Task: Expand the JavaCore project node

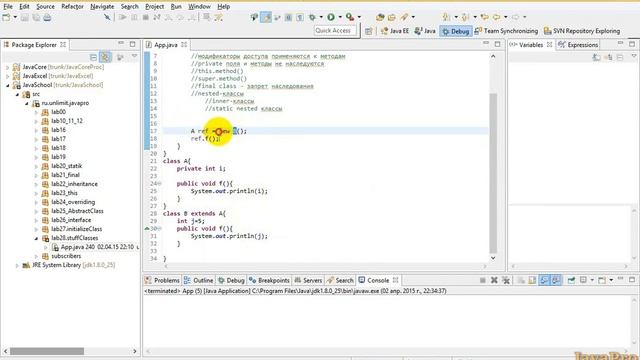Action: (x=7, y=67)
